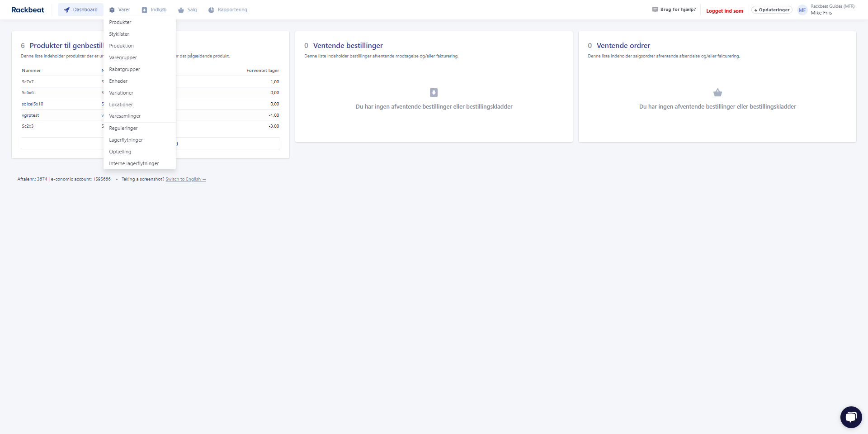This screenshot has height=434, width=868.
Task: Open product solcel5x10 link
Action: tap(33, 104)
